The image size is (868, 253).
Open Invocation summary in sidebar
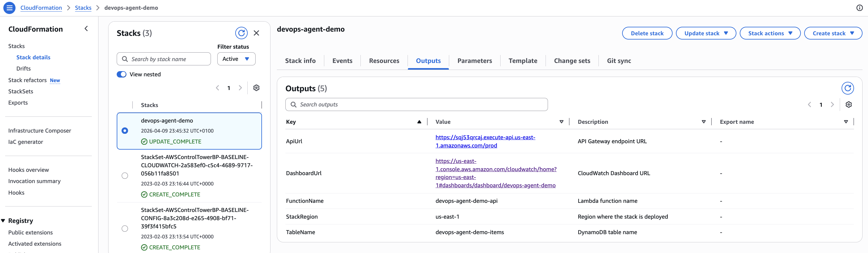click(34, 181)
